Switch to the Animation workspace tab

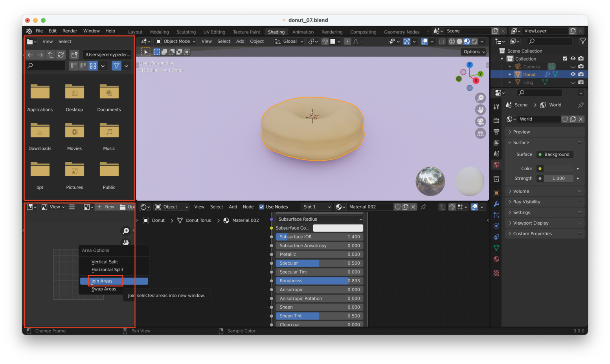303,32
